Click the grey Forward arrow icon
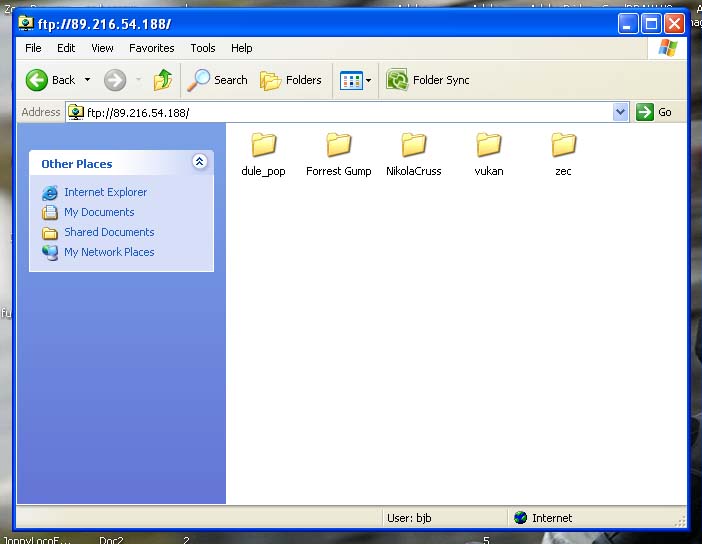Screen dimensions: 702x544 pos(115,80)
